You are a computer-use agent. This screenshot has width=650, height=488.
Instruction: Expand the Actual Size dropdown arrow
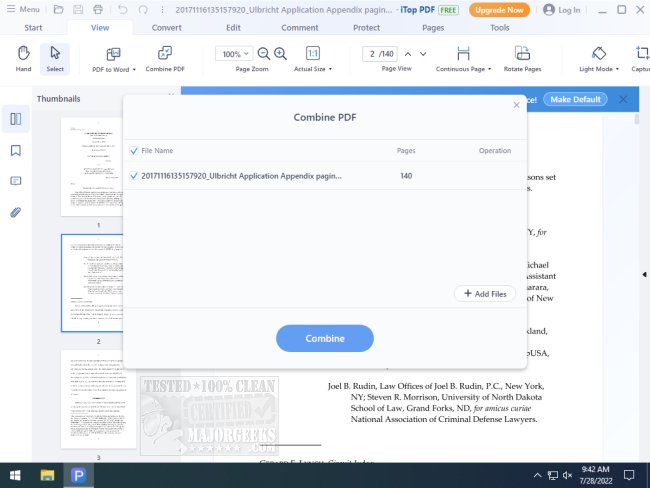click(x=330, y=69)
